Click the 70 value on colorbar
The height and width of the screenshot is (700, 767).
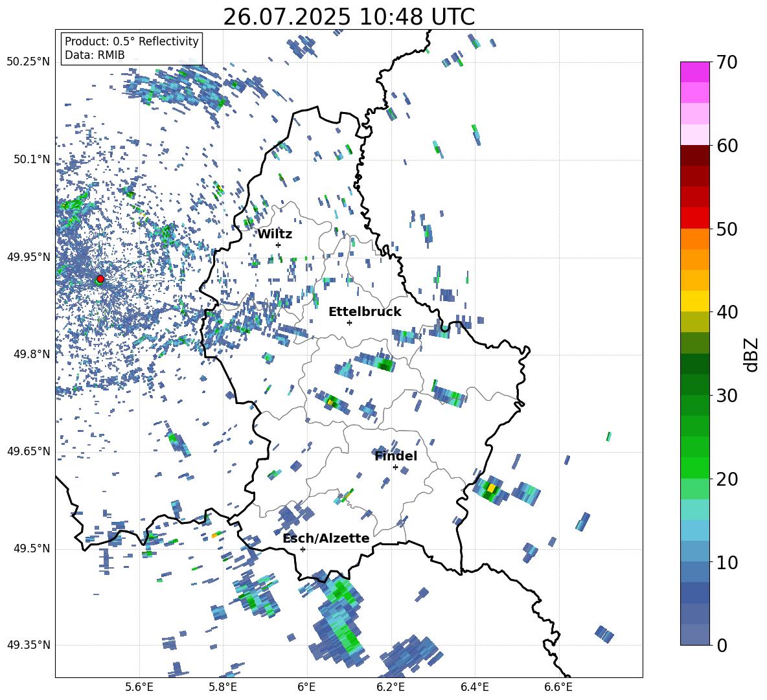[726, 62]
